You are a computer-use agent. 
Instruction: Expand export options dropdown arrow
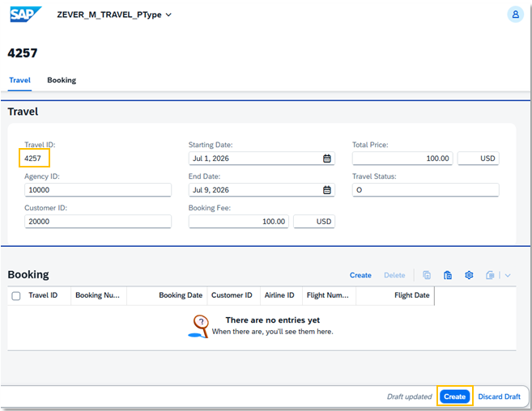508,275
